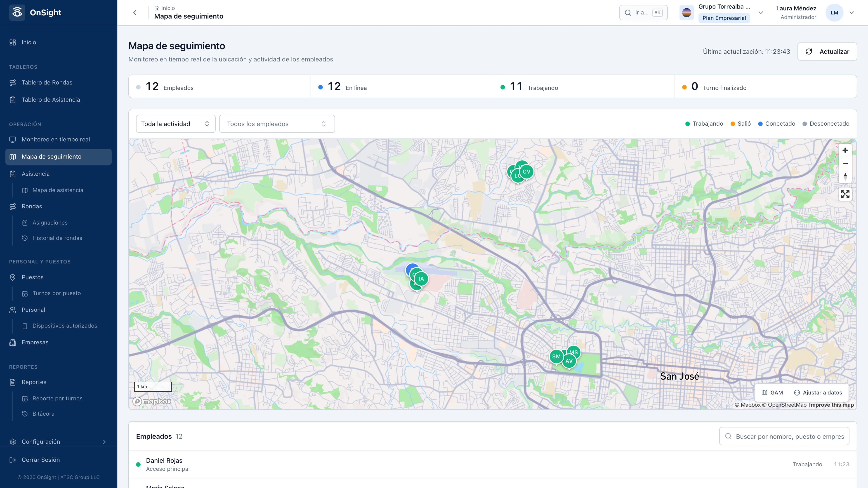Open the Todos los empleados dropdown
The width and height of the screenshot is (868, 488).
coord(277,124)
